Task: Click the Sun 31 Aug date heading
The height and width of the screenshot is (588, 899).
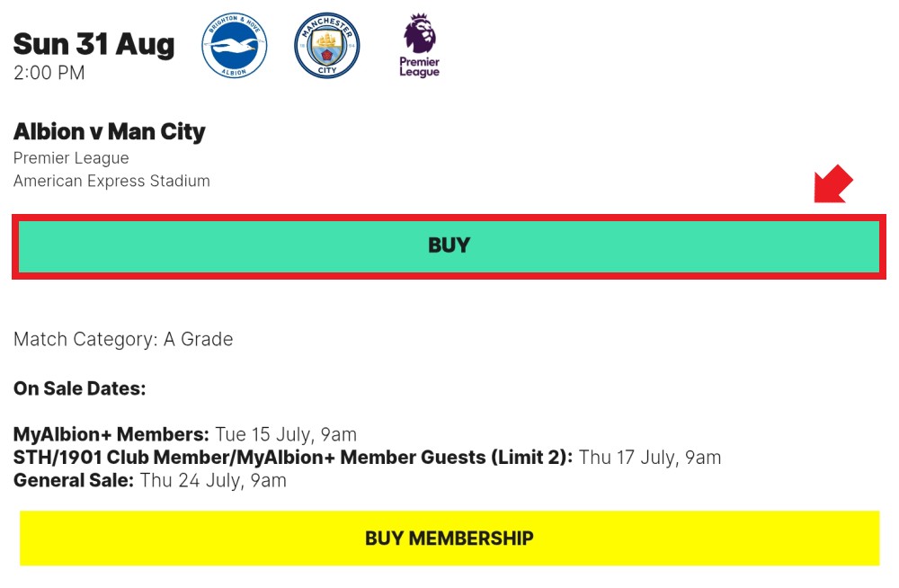Action: 93,44
